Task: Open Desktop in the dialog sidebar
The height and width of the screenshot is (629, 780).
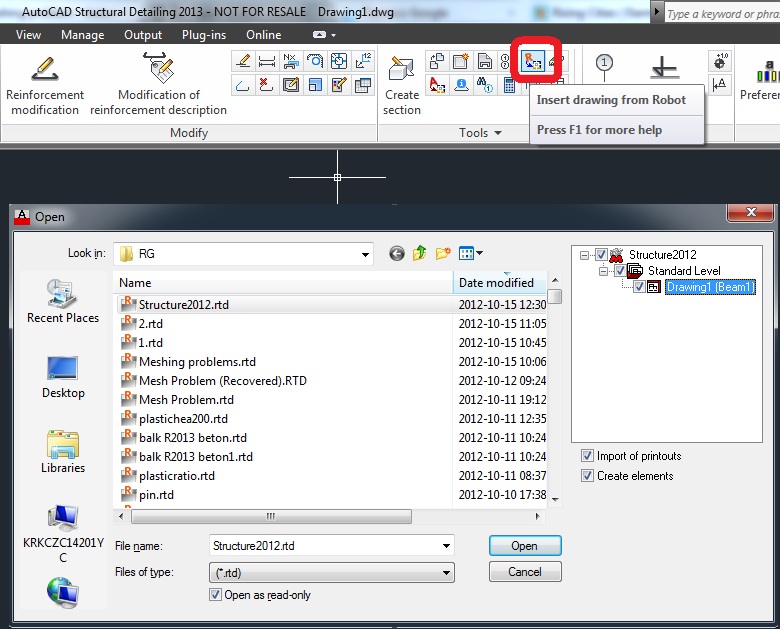Action: 63,377
